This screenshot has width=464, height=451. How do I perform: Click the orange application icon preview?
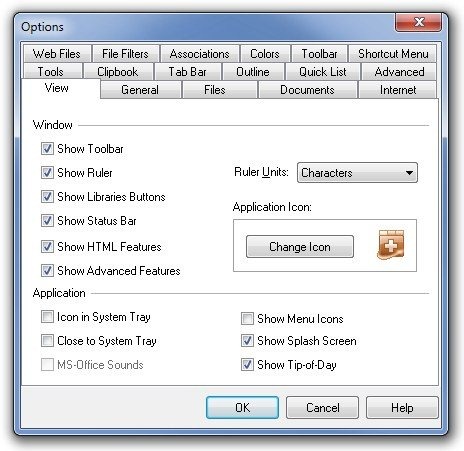391,245
